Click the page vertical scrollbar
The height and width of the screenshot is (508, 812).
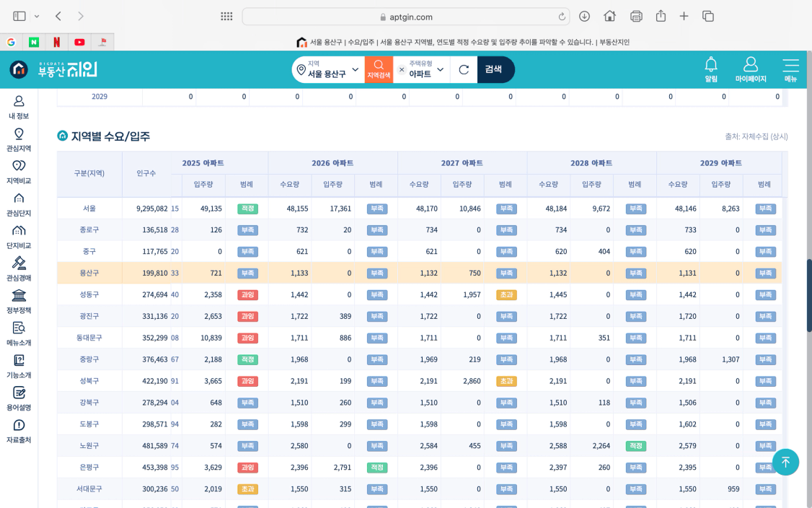(x=809, y=295)
